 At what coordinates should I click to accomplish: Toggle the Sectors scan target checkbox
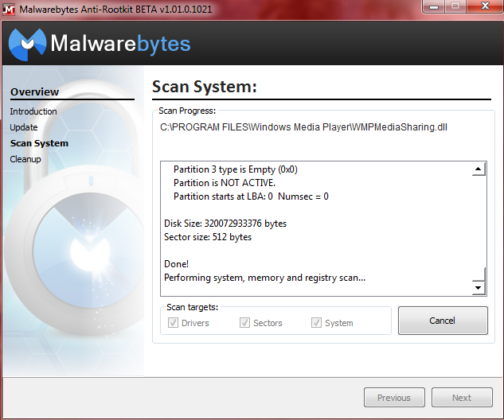(244, 323)
